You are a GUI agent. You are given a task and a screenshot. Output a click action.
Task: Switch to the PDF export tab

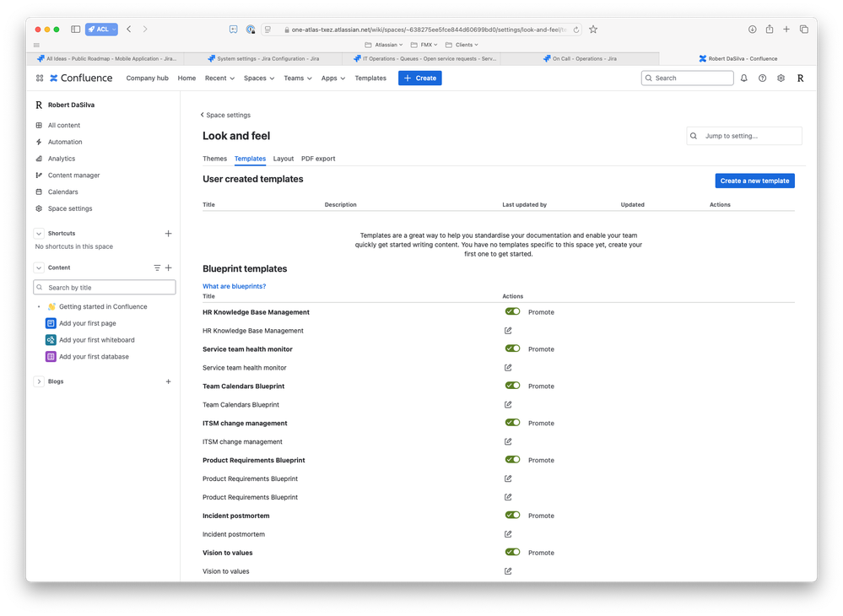(x=318, y=159)
